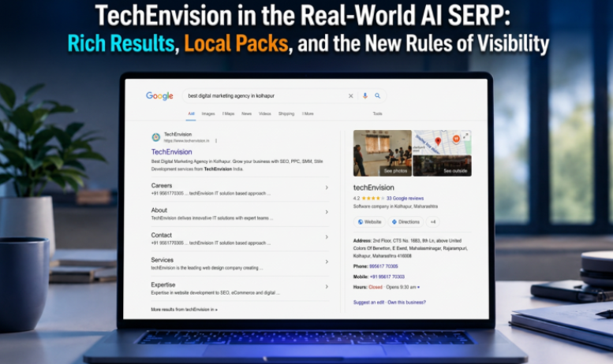Click the orange restaurant pin on map

click(456, 139)
